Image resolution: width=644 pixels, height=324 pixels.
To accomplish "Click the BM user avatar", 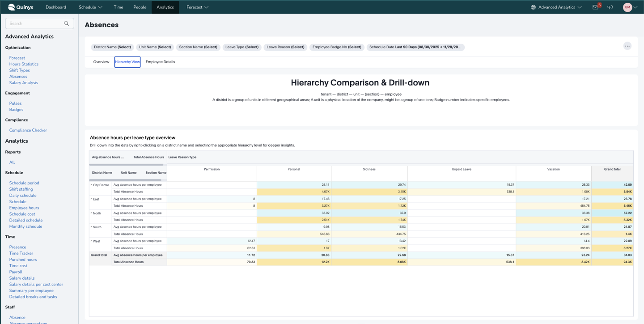I will (x=627, y=7).
